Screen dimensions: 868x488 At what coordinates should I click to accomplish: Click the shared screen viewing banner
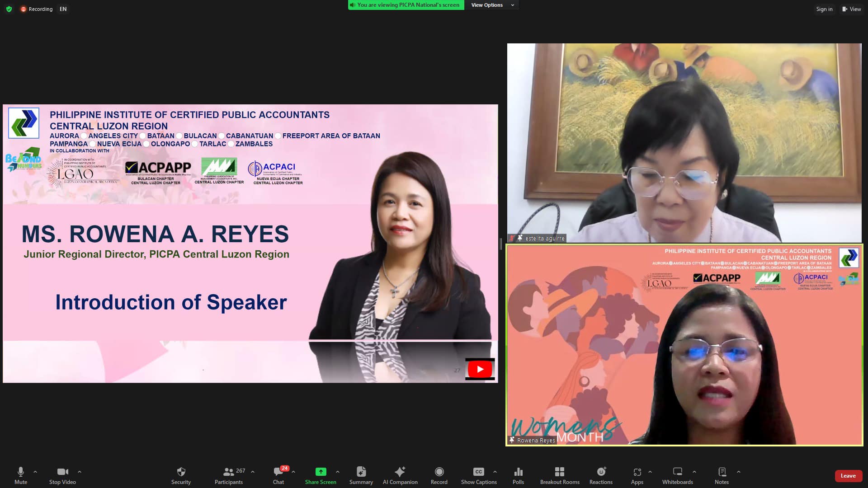click(x=406, y=5)
